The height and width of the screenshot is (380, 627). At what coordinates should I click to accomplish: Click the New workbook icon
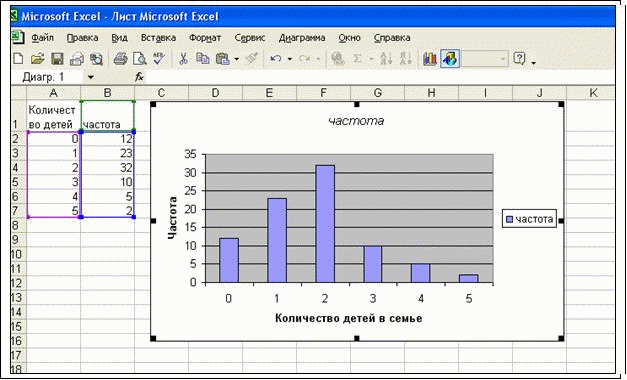pyautogui.click(x=18, y=59)
